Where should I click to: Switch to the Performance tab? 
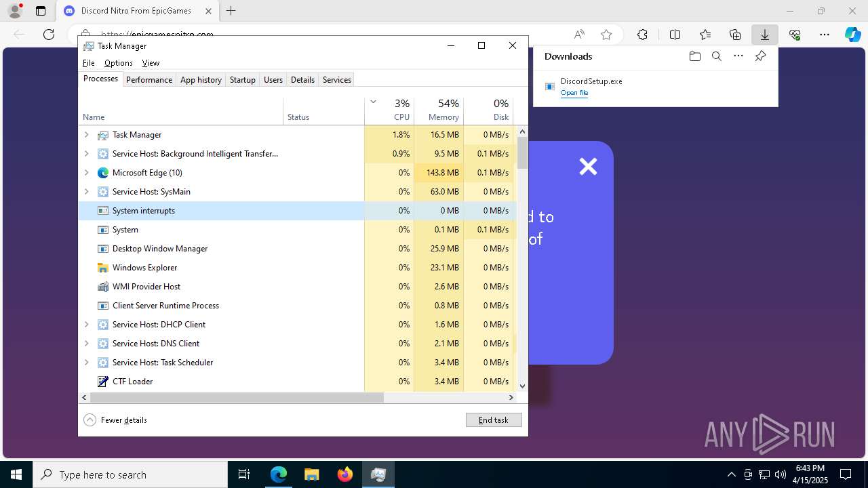coord(149,80)
